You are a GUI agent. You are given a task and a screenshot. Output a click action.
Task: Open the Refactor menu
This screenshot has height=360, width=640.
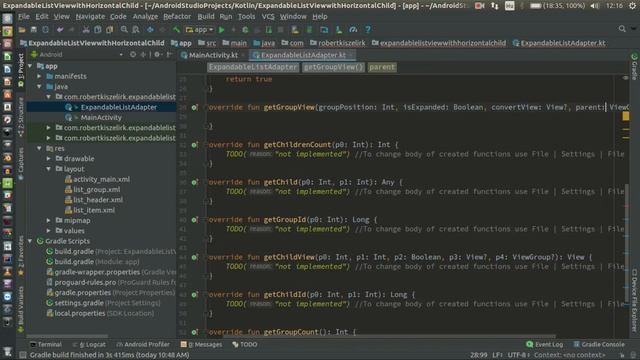(177, 17)
